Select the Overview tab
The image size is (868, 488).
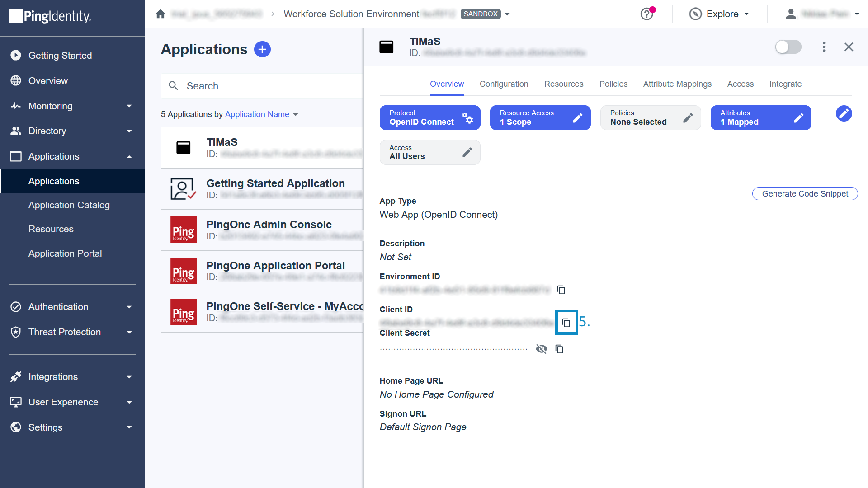(x=447, y=84)
